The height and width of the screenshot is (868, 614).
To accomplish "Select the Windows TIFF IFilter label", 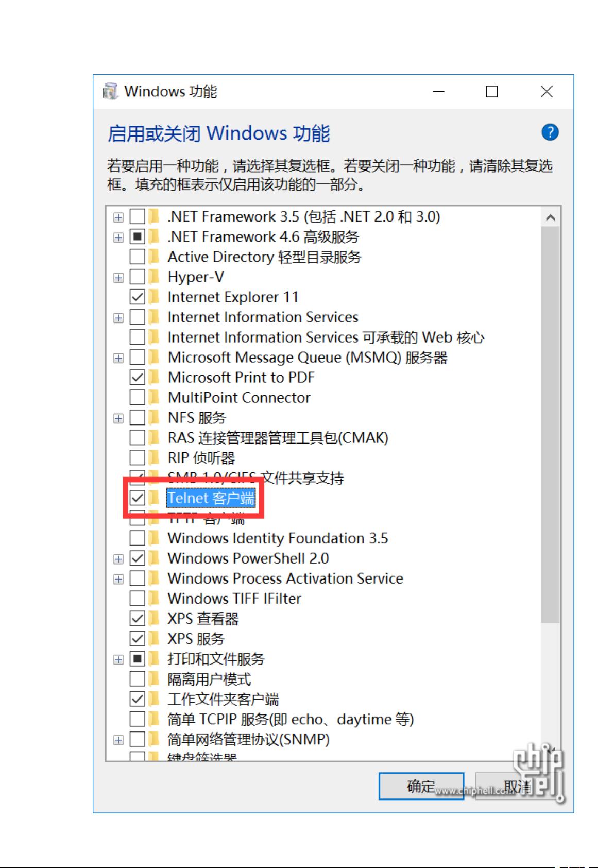I will point(234,599).
